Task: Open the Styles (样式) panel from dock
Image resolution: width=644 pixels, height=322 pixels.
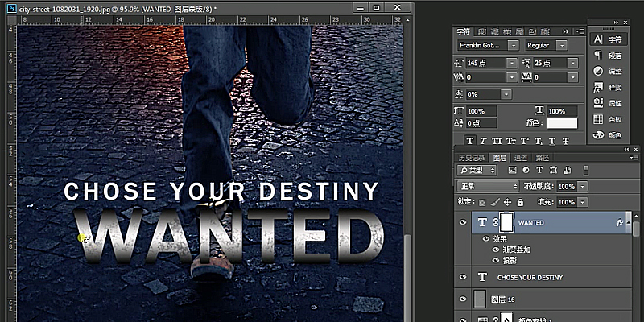Action: click(609, 88)
